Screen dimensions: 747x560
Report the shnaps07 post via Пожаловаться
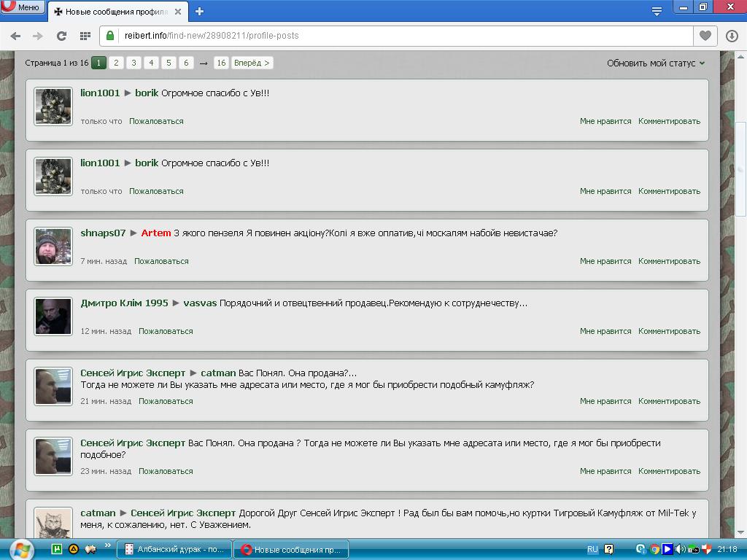161,261
